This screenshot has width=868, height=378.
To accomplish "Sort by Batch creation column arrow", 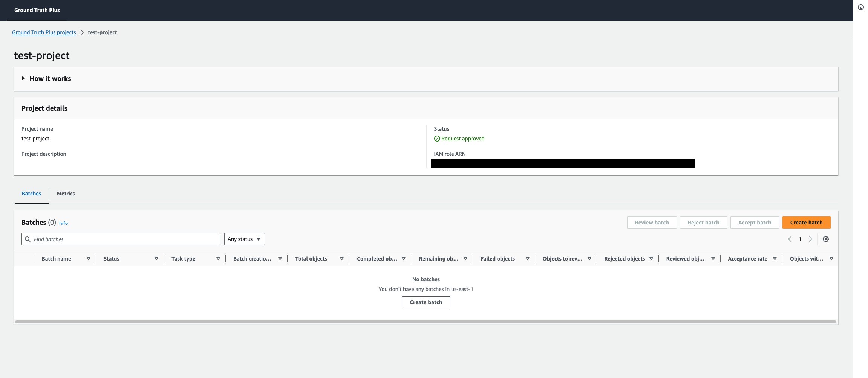I will (x=280, y=259).
